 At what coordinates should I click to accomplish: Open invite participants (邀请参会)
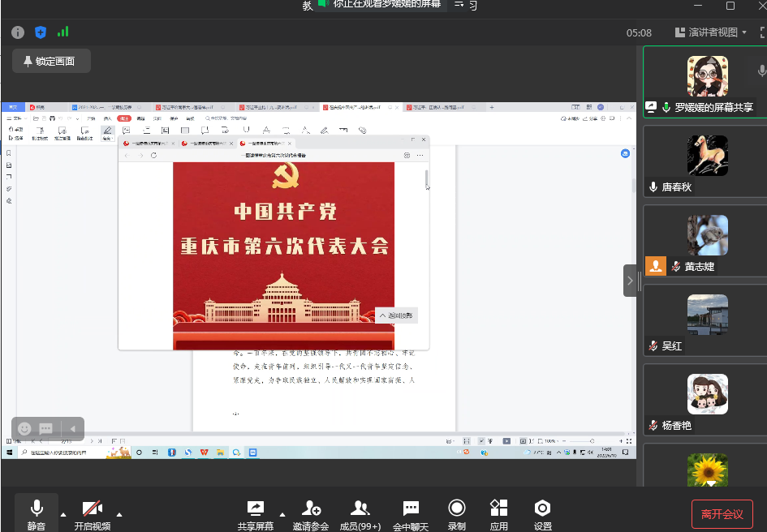311,513
